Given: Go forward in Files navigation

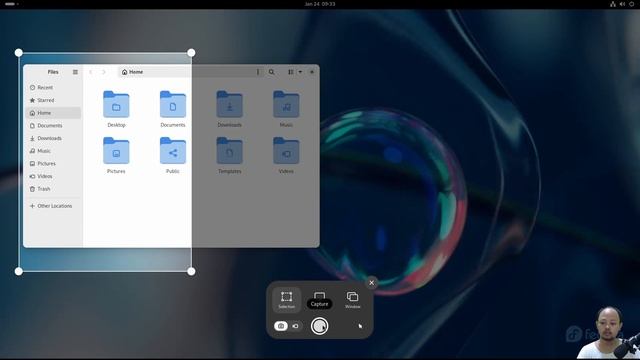Looking at the screenshot, I should 104,72.
